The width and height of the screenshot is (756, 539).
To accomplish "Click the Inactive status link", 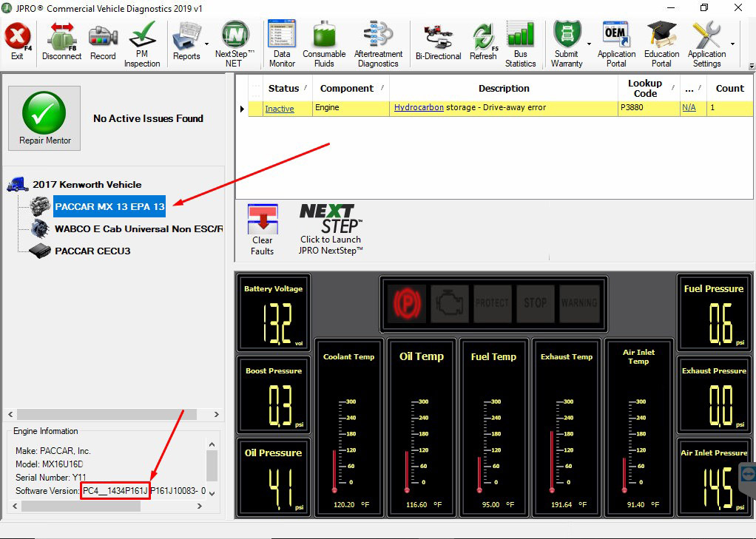I will tap(279, 109).
